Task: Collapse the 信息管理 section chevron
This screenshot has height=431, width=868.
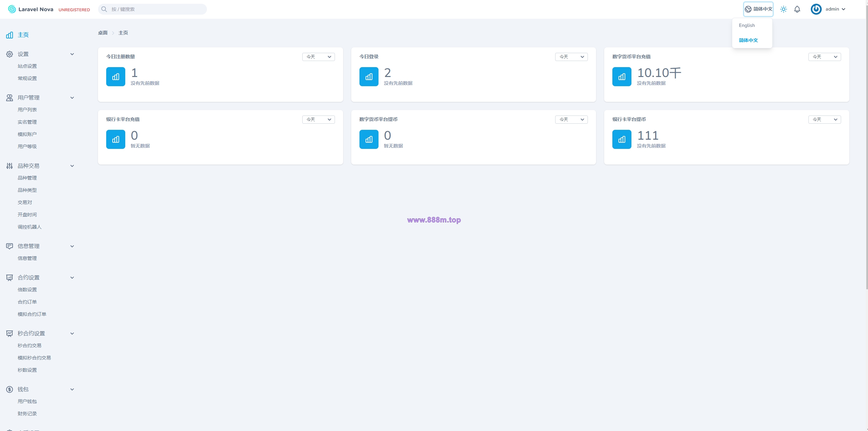Action: pyautogui.click(x=72, y=246)
